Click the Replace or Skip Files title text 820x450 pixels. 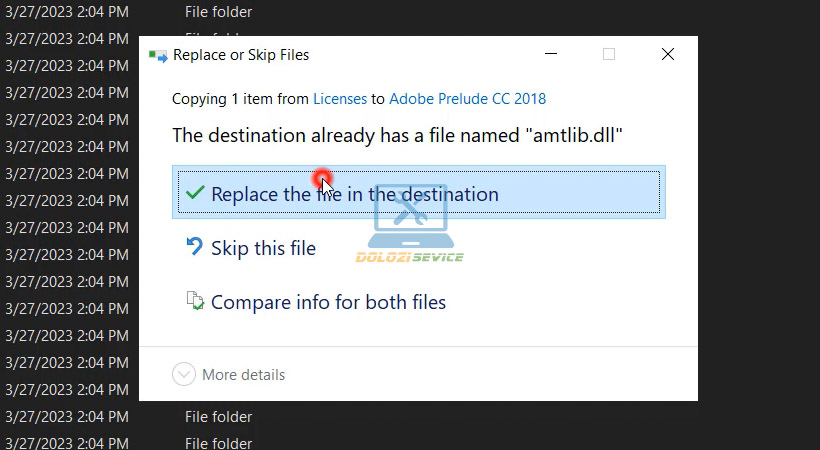coord(241,56)
